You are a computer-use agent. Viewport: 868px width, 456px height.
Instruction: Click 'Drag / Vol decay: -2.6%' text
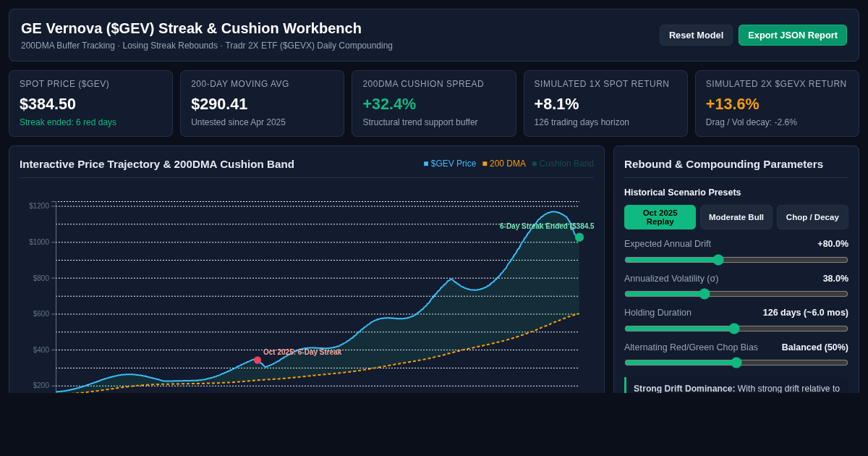click(752, 122)
